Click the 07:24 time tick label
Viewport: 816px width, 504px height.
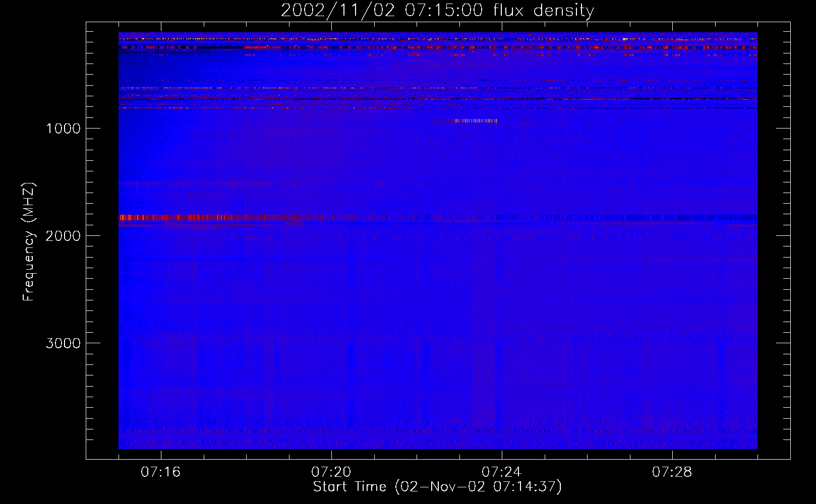coord(501,472)
